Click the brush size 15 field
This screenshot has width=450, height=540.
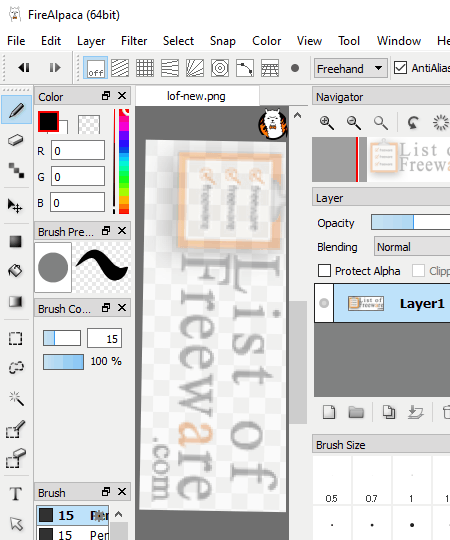[x=104, y=338]
